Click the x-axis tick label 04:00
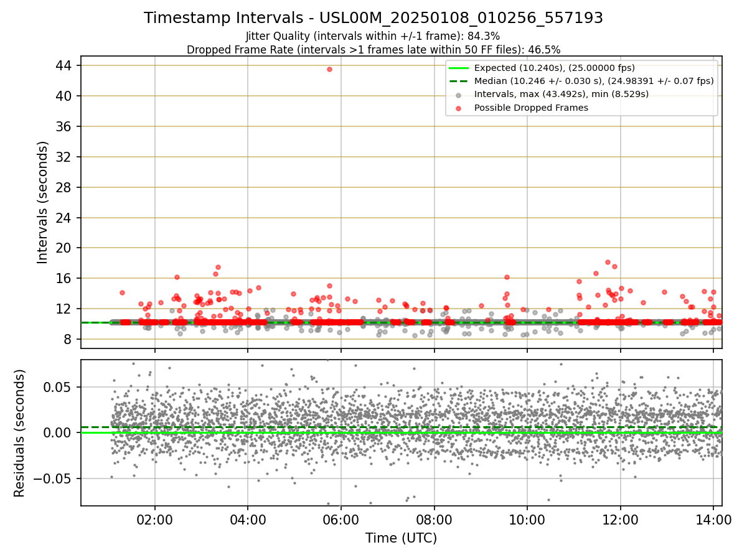This screenshot has height=560, width=747. 248,519
